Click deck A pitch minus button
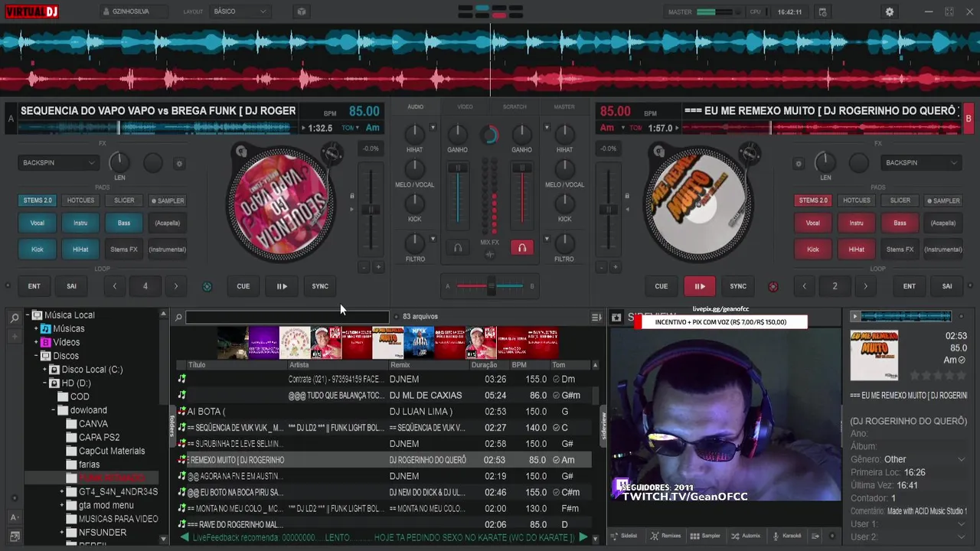 pyautogui.click(x=364, y=267)
